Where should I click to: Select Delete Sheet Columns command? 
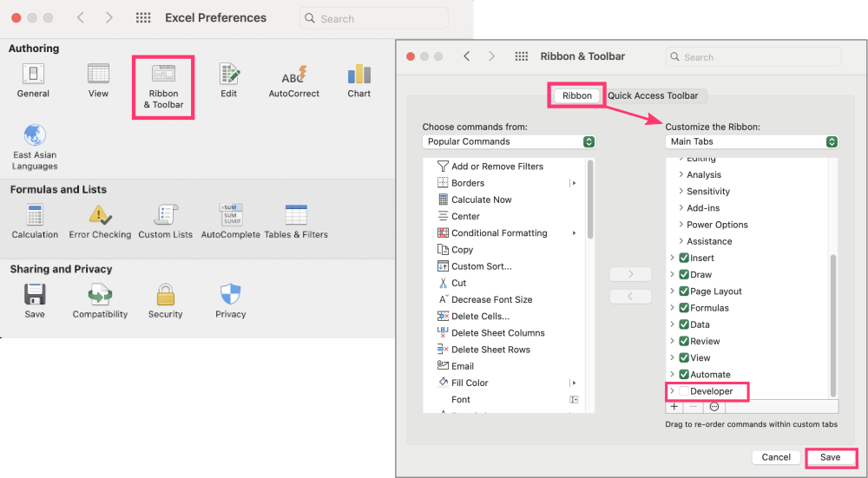point(490,332)
